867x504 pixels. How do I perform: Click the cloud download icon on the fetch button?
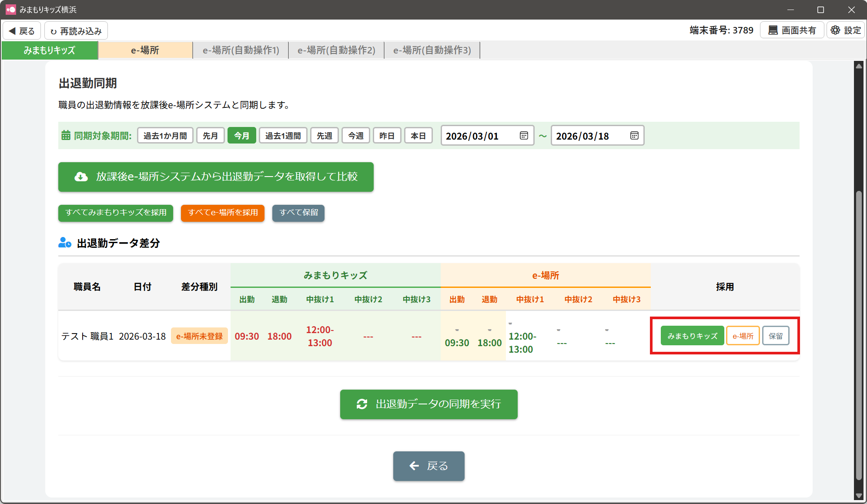[x=81, y=177]
